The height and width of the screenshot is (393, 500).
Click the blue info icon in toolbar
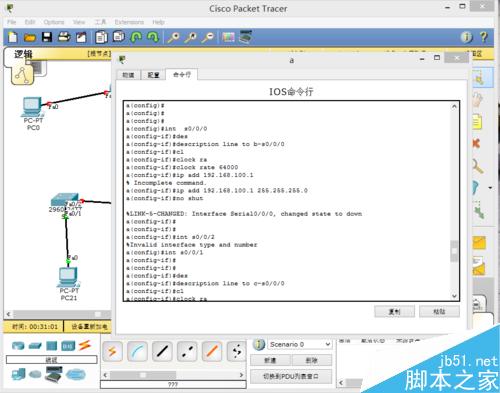click(x=467, y=37)
